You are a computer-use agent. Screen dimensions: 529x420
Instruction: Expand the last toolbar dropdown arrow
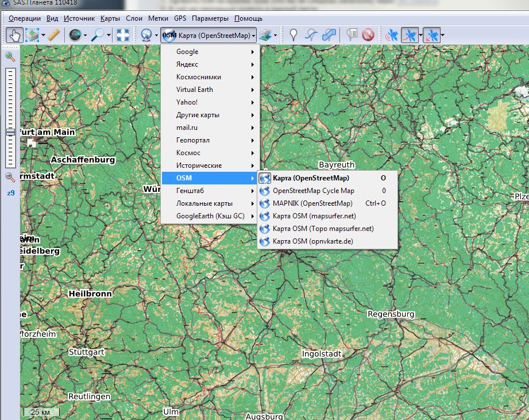443,35
